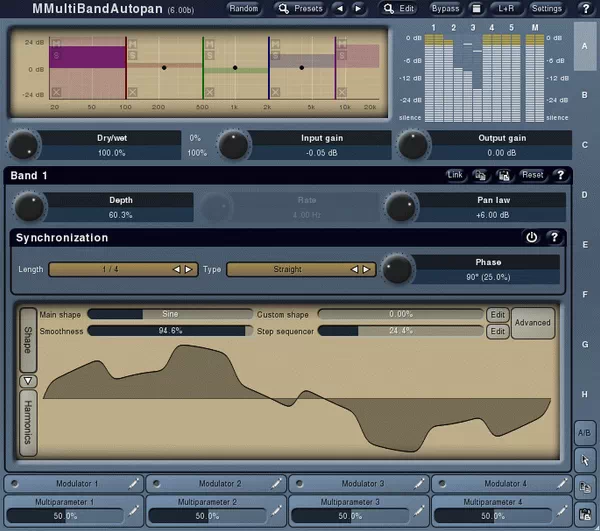Open Advanced shape settings
Viewport: 600px width, 531px height.
coord(533,323)
